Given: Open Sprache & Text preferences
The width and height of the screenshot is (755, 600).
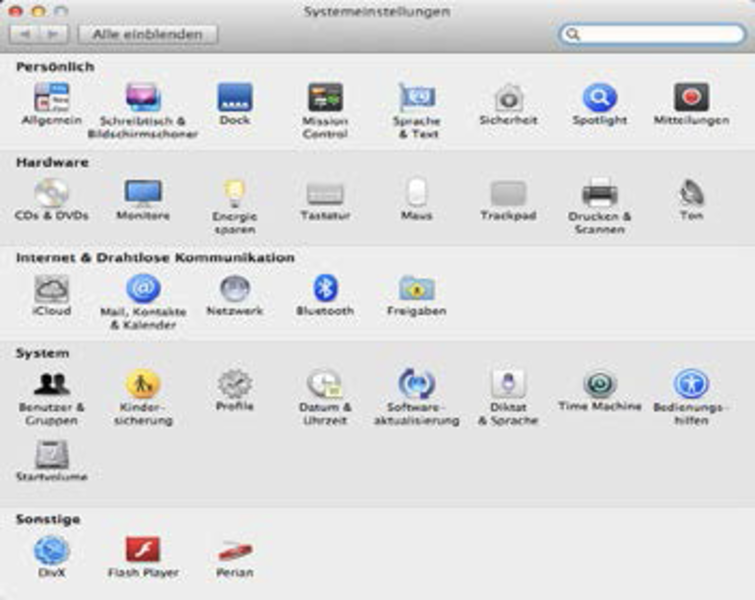Looking at the screenshot, I should (417, 110).
